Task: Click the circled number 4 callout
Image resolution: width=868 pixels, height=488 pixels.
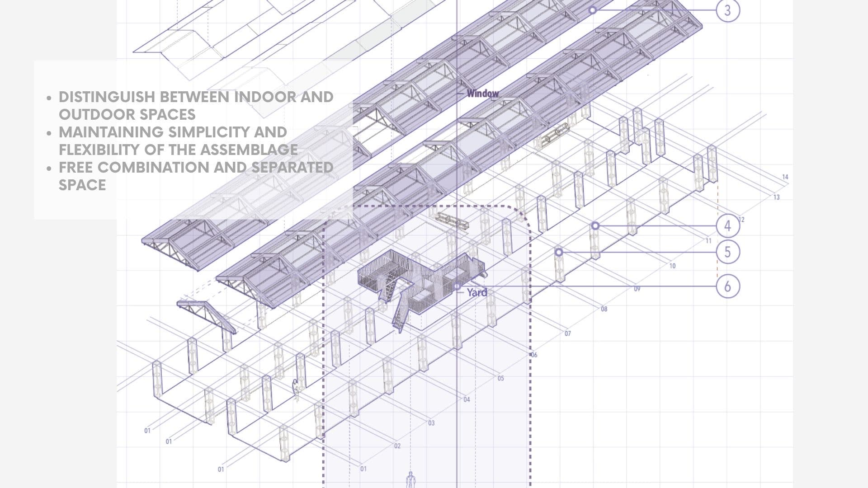Action: [728, 225]
